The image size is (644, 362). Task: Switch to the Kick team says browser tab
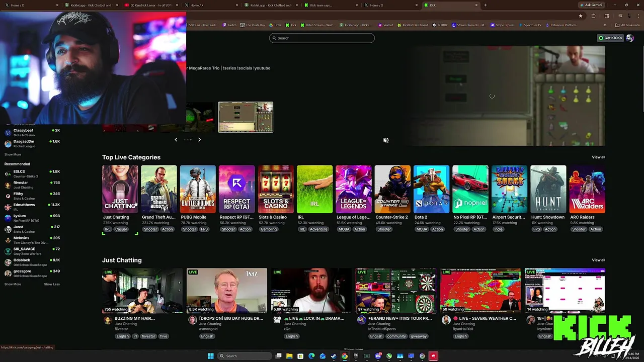pyautogui.click(x=332, y=5)
